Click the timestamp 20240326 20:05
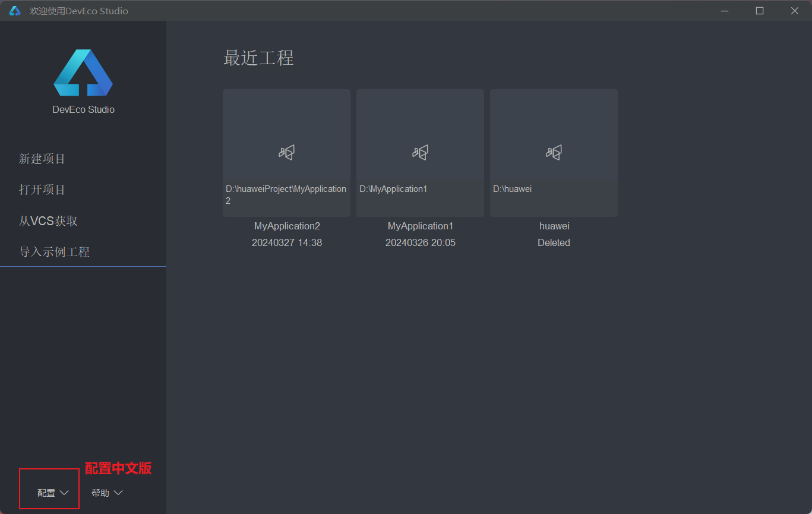Viewport: 812px width, 514px height. coord(421,242)
